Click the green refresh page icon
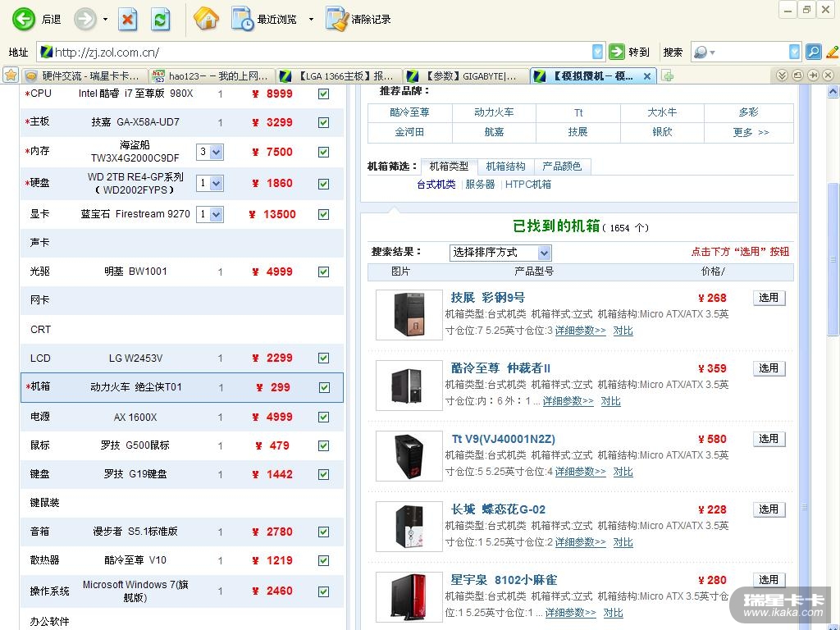This screenshot has width=840, height=630. click(x=161, y=19)
